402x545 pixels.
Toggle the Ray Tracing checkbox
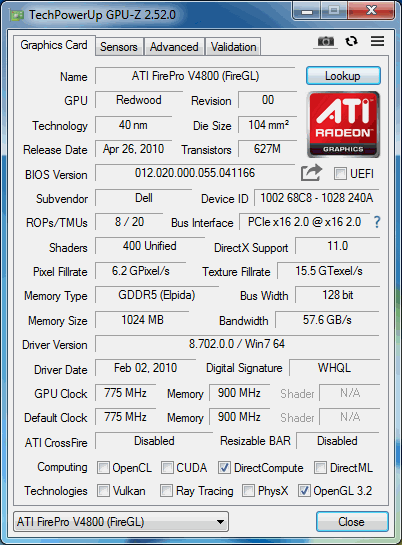coord(166,491)
